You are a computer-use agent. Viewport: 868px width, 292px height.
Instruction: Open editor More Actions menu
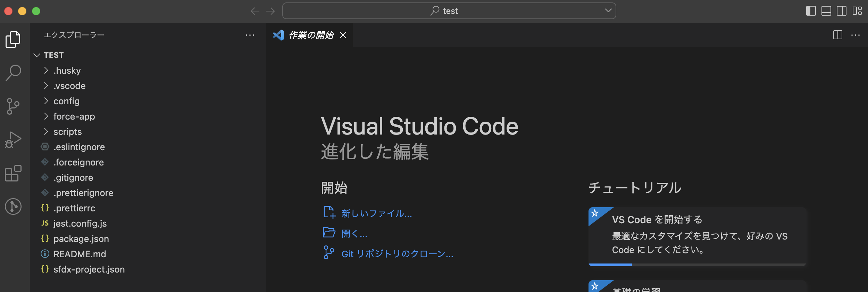[856, 35]
